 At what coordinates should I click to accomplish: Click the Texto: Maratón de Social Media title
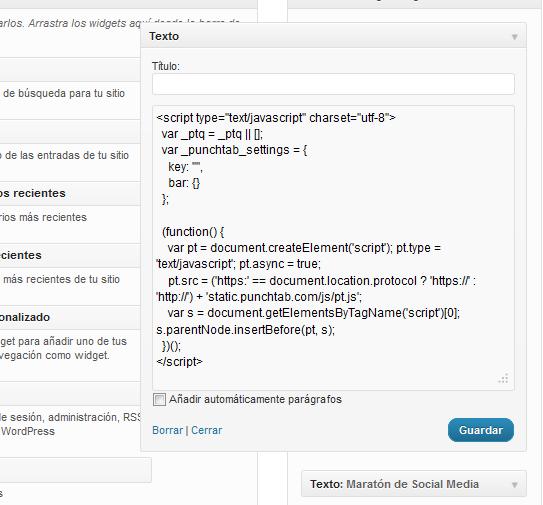394,484
